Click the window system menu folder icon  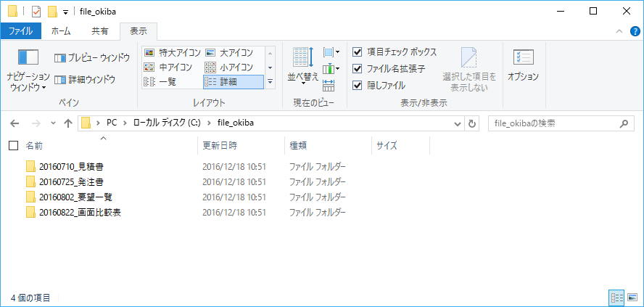12,12
